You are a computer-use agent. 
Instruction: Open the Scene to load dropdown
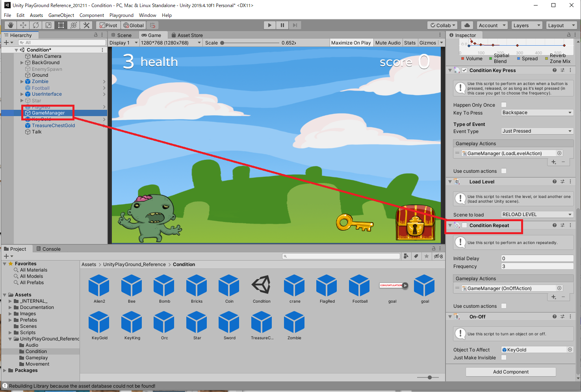(537, 214)
